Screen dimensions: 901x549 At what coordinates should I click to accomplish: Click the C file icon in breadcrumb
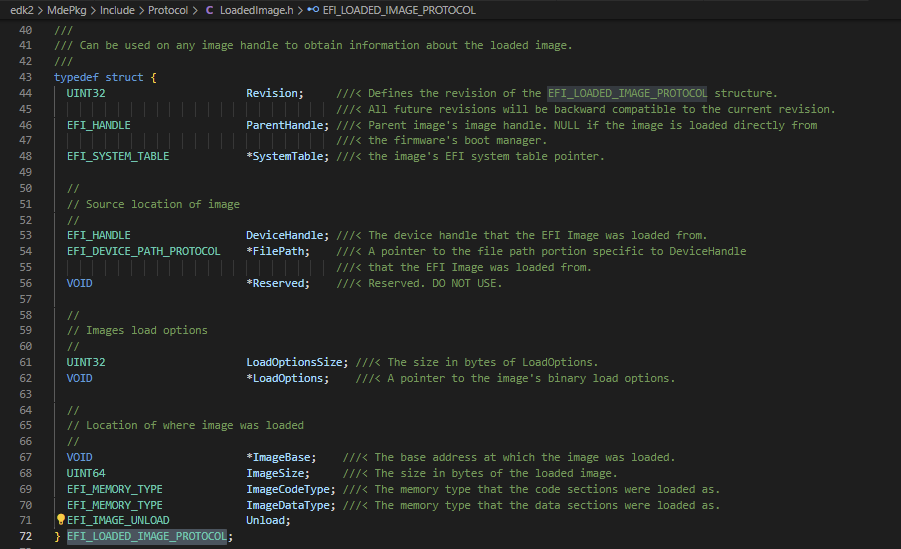tap(210, 10)
